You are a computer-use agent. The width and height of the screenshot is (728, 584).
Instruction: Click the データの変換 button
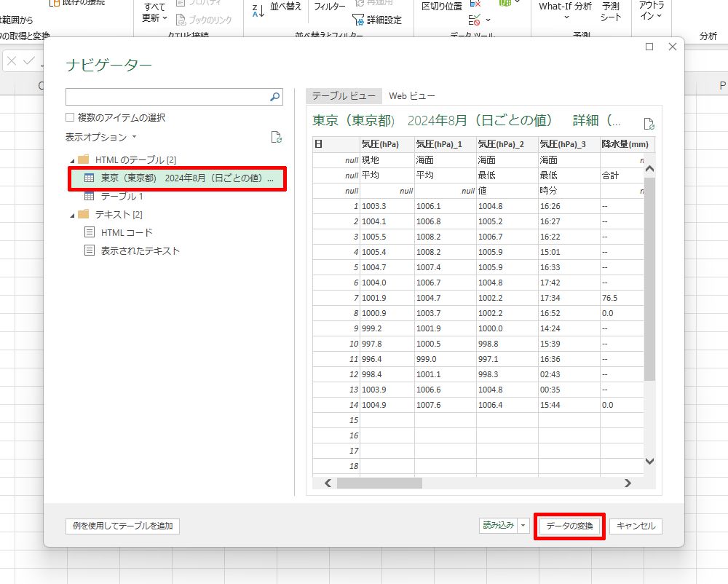pos(570,526)
